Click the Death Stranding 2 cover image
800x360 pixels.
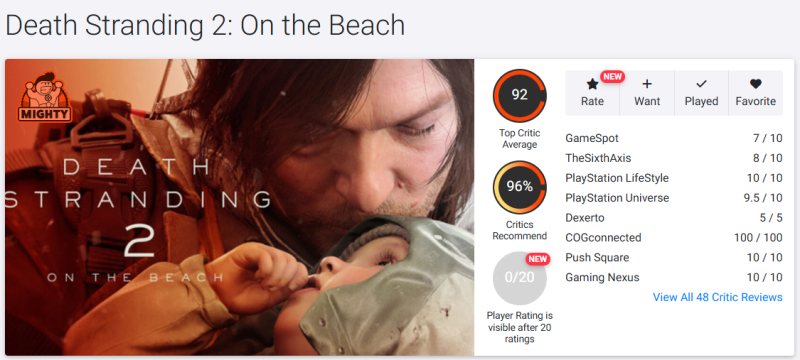point(240,207)
